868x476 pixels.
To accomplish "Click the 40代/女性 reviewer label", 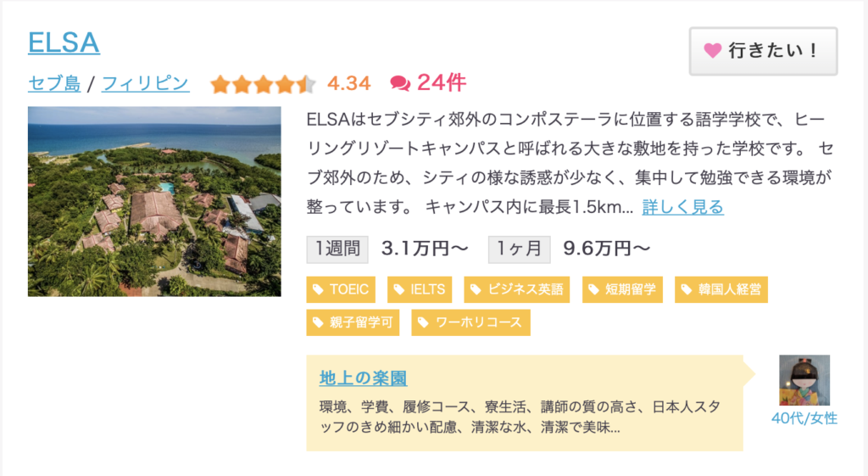I will tap(804, 418).
